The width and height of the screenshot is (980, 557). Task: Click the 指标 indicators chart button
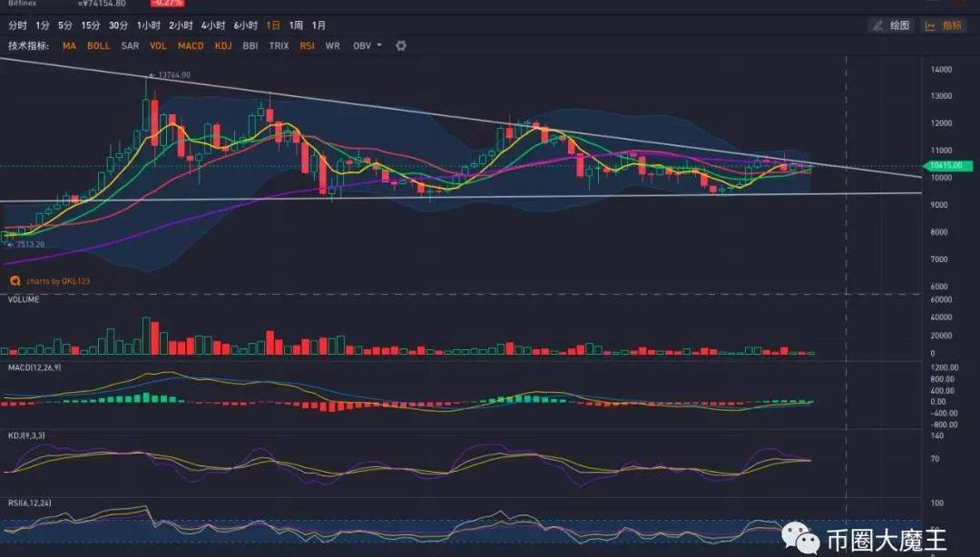pos(944,25)
